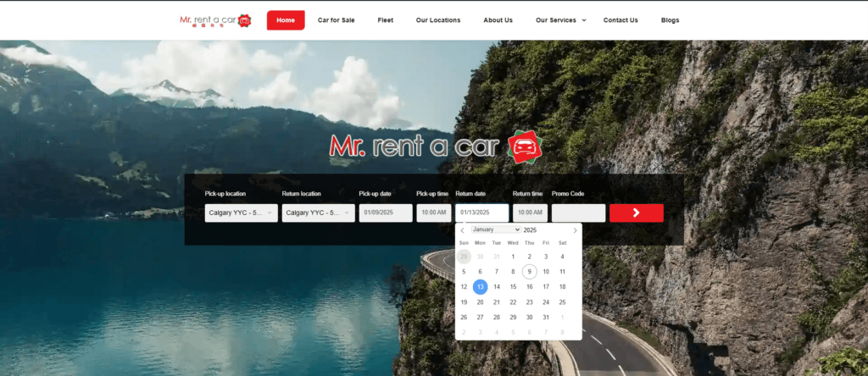
Task: Select January 30 in calendar
Action: tap(530, 318)
